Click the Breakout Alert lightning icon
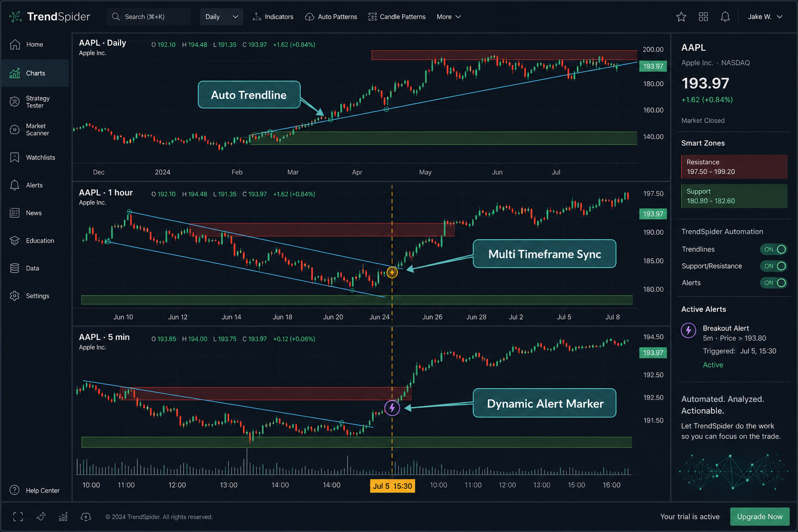Viewport: 798px width, 532px height. (x=689, y=330)
